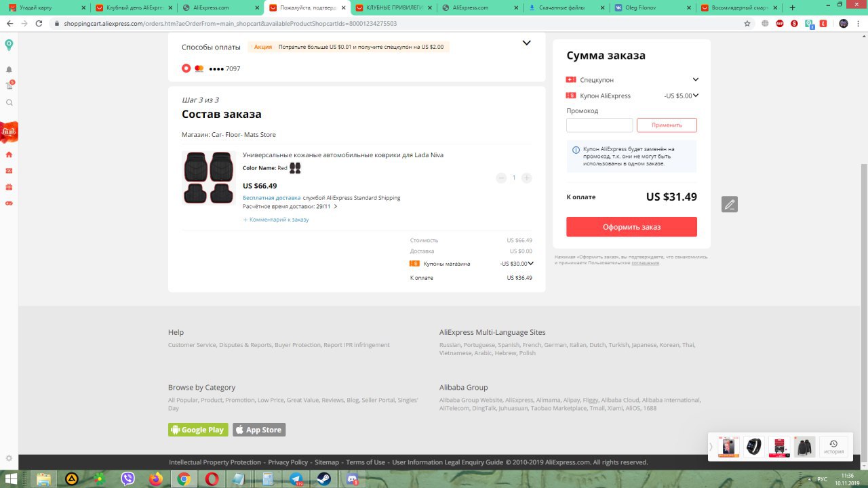Viewport: 868px width, 488px height.
Task: Open the Privacy Policy footer link
Action: click(x=288, y=462)
